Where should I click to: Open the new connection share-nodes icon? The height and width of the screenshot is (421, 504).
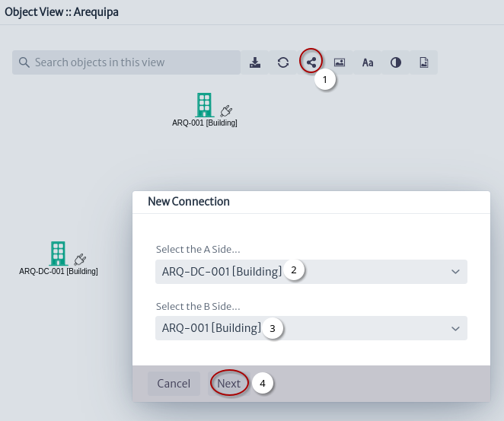pyautogui.click(x=311, y=62)
